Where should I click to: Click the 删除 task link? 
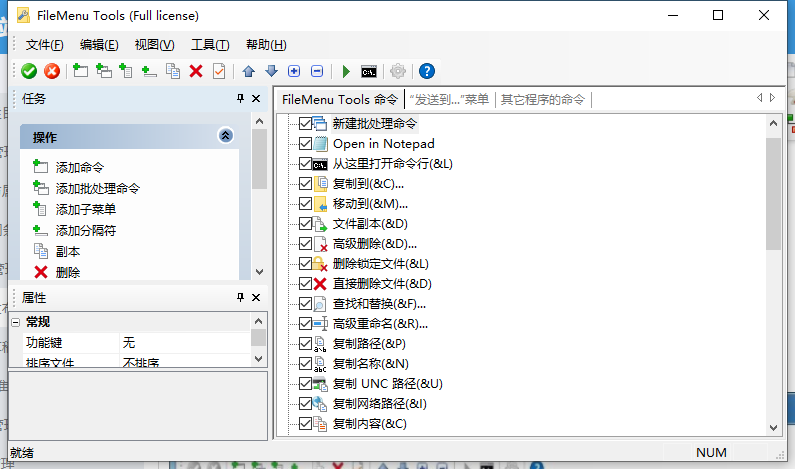tap(68, 273)
